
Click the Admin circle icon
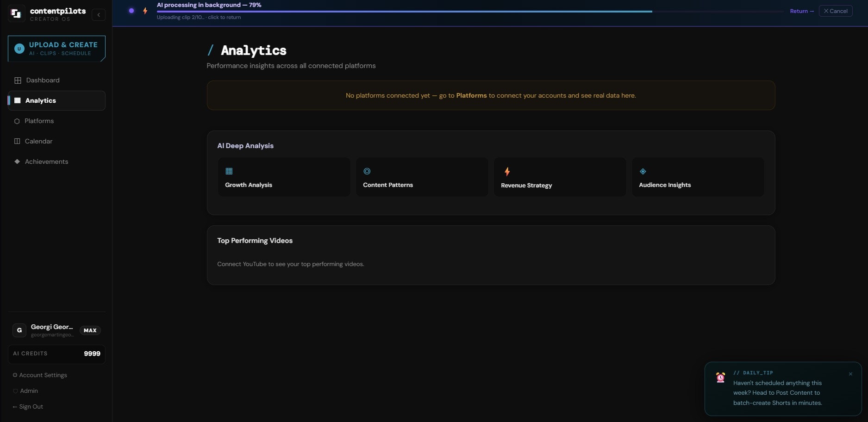pos(15,391)
